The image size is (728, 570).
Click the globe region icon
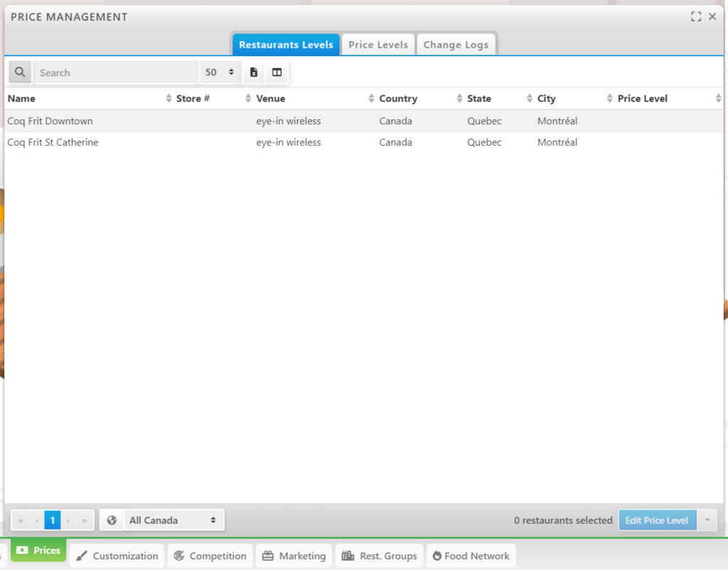coord(112,520)
